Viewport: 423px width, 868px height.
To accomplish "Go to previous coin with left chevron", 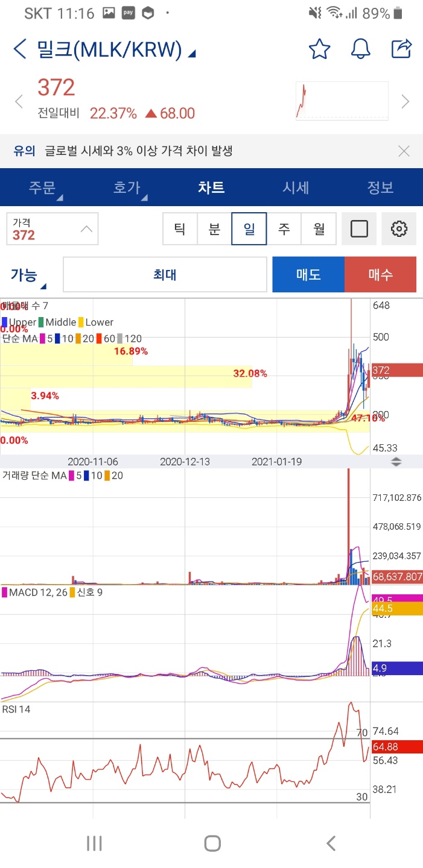I will click(19, 101).
